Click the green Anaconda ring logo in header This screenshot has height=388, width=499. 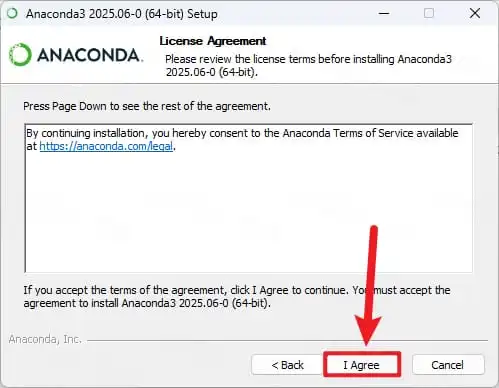pos(20,54)
